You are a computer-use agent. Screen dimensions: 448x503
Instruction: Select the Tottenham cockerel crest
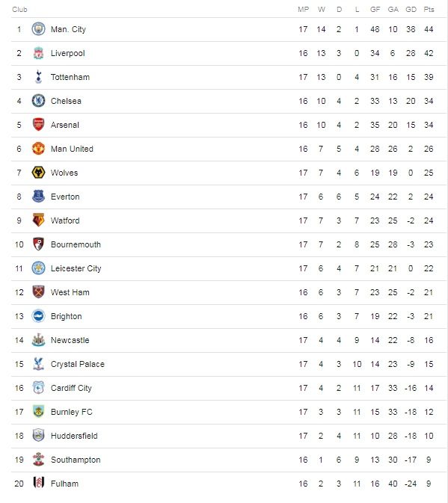[x=38, y=77]
